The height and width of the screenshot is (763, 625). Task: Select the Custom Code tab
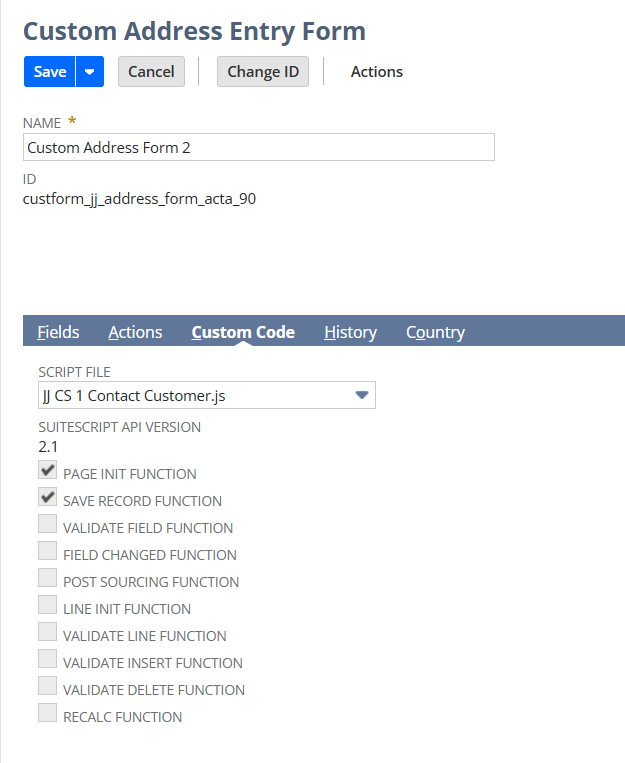(x=243, y=332)
